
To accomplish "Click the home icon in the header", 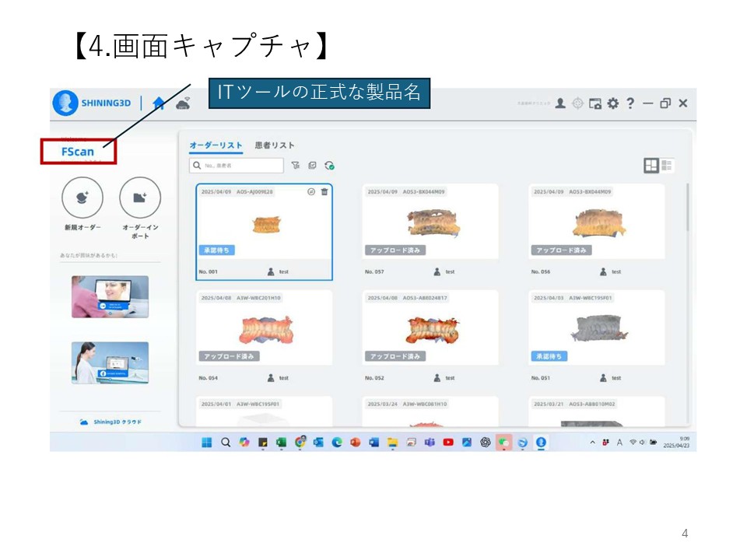I will pyautogui.click(x=159, y=103).
